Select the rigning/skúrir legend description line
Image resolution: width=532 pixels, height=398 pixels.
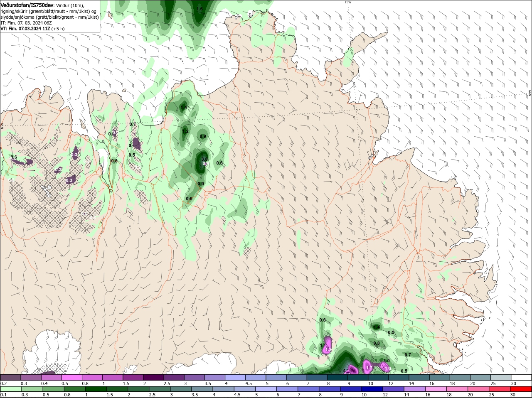[x=49, y=11]
